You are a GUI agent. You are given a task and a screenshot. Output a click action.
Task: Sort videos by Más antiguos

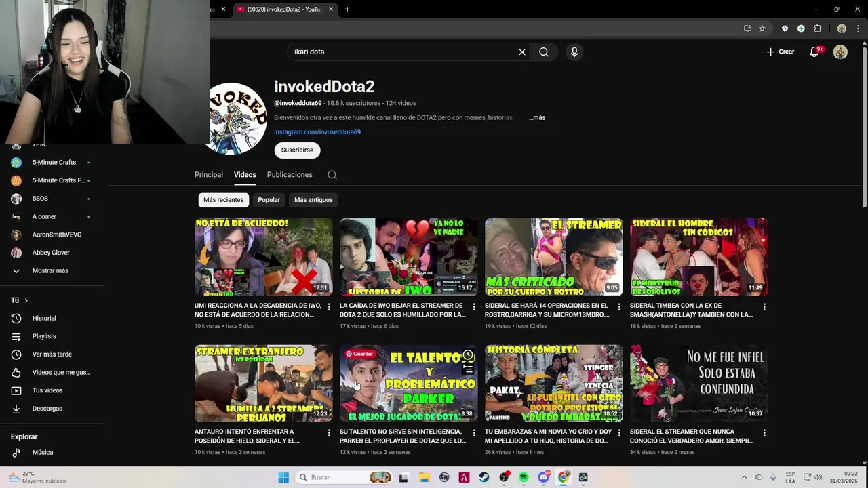[313, 200]
